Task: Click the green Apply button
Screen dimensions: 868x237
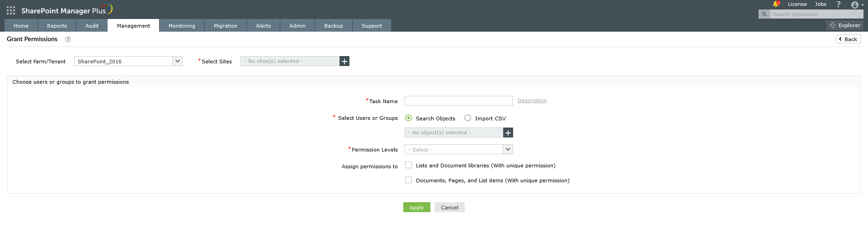Action: pos(416,207)
